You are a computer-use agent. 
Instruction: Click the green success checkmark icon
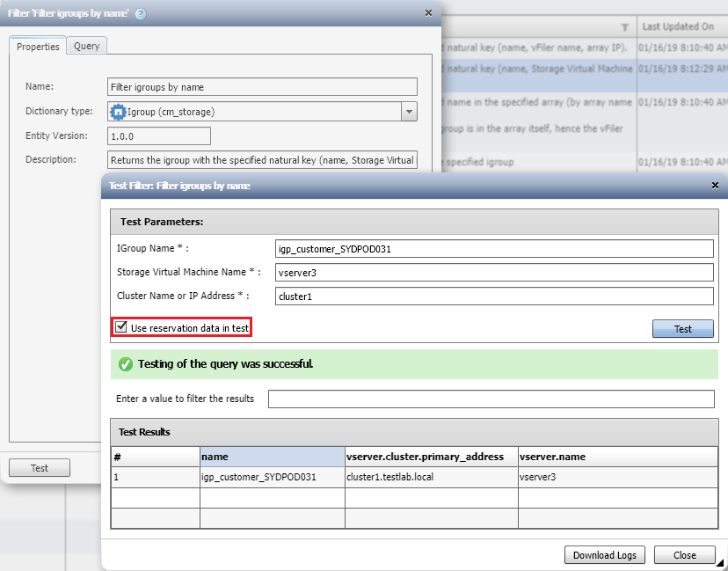tap(126, 364)
